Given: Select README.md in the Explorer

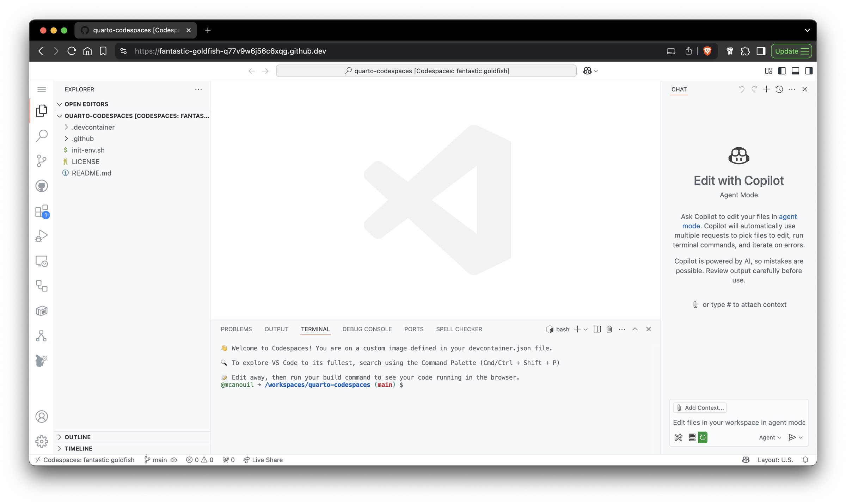Looking at the screenshot, I should [91, 173].
